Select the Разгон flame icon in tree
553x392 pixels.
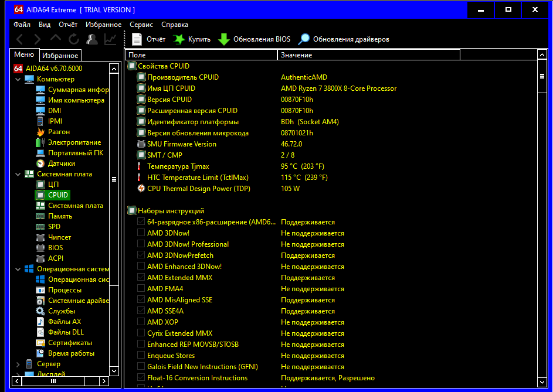[x=40, y=132]
